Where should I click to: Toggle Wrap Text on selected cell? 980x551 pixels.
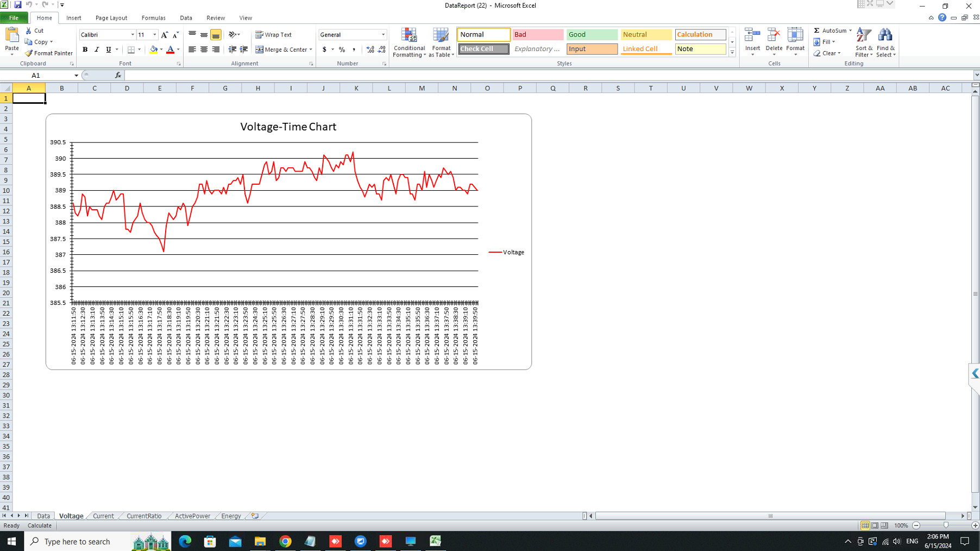274,35
